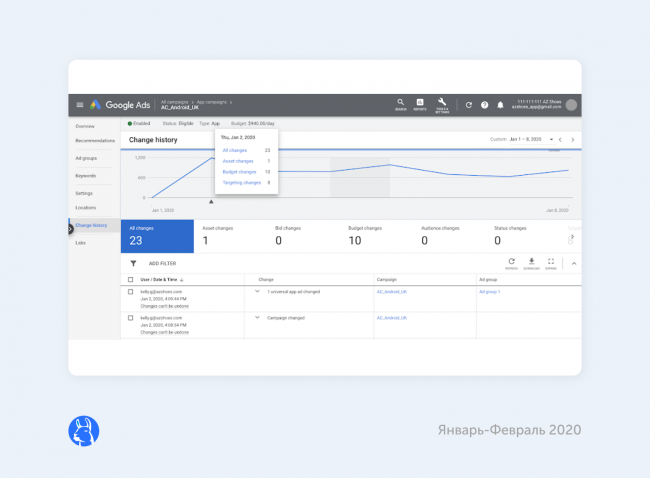Open the hamburger main menu
Image resolution: width=650 pixels, height=478 pixels.
[x=80, y=105]
